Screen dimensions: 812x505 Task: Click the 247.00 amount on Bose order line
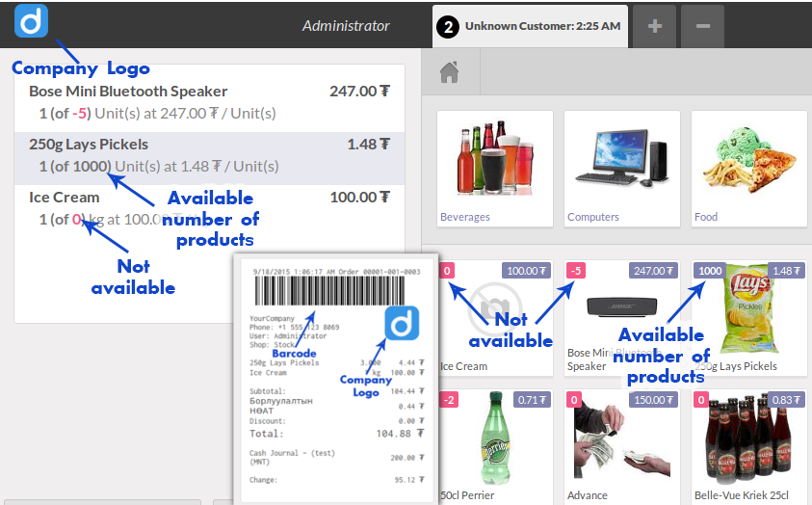pos(360,92)
